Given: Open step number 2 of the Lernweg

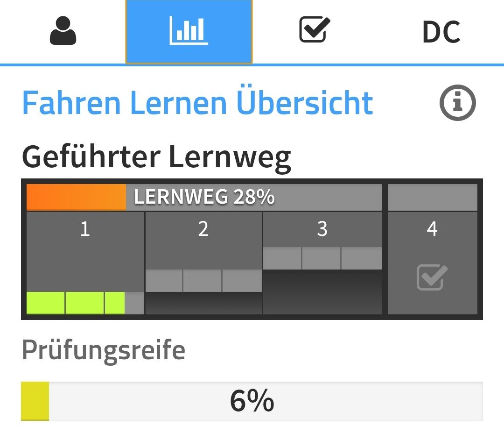Looking at the screenshot, I should coord(203,230).
